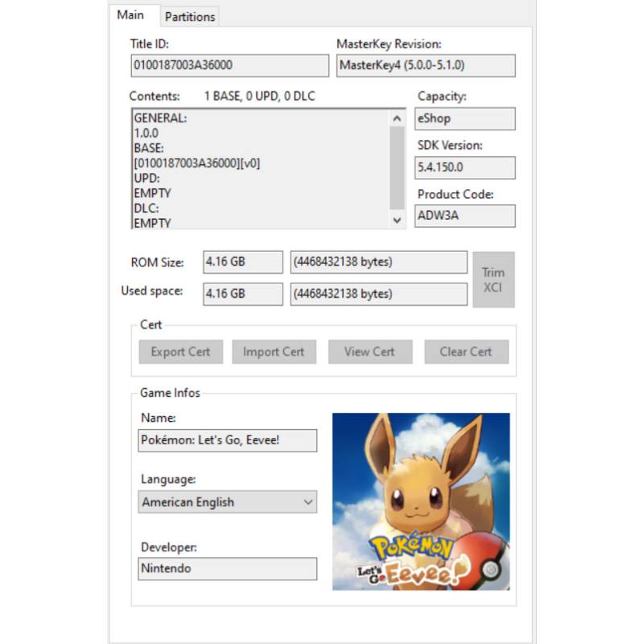This screenshot has width=644, height=644.
Task: Click Import Cert
Action: (x=274, y=352)
